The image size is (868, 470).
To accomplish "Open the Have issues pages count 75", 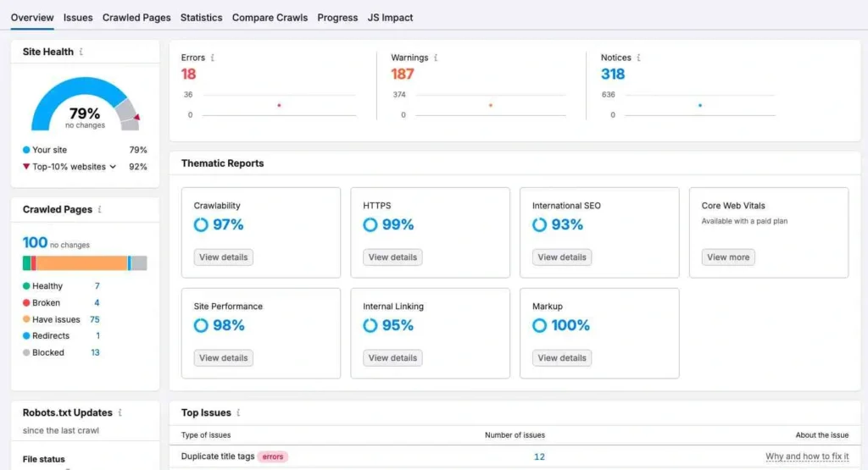I will point(95,319).
